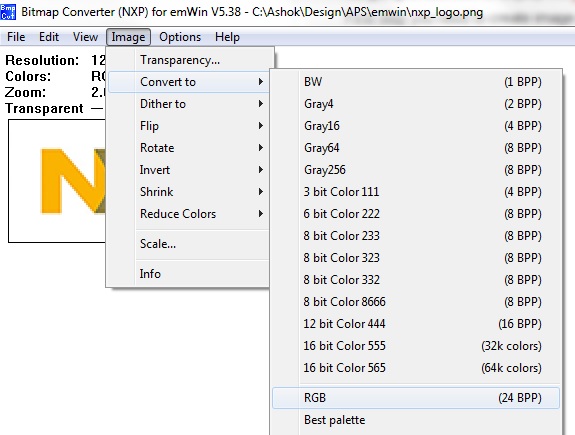Convert image to RGB 24 BPP

(416, 398)
